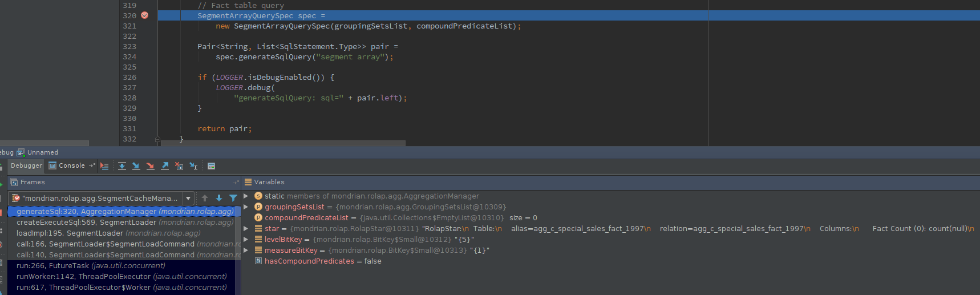980x295 pixels.
Task: Click the Step Over icon
Action: tap(122, 166)
